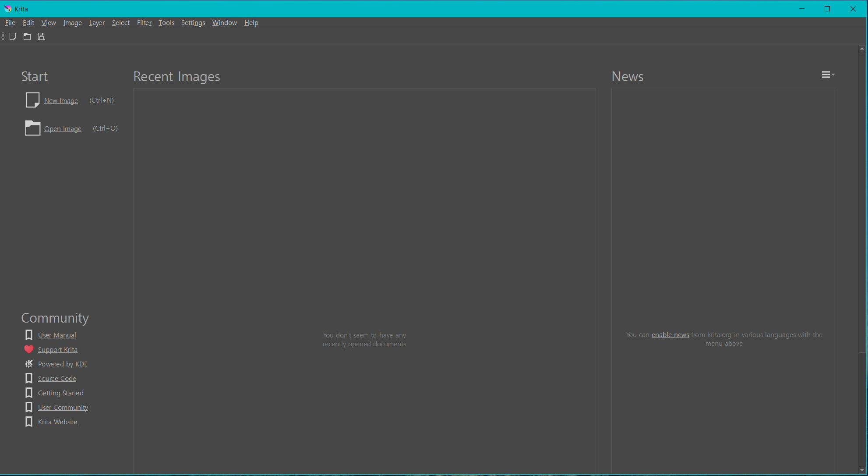
Task: Expand the Settings menu
Action: point(193,23)
